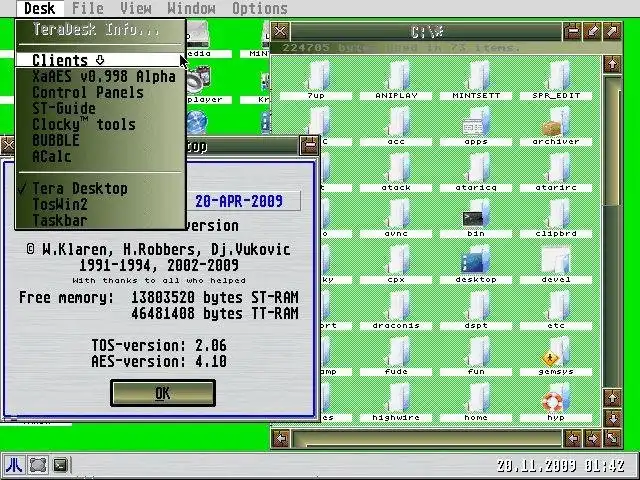640x480 pixels.
Task: Click OK in TeraDesk info dialog
Action: 163,393
